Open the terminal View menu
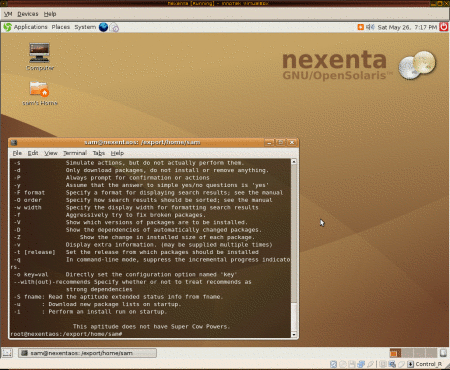The height and width of the screenshot is (370, 450). (51, 153)
